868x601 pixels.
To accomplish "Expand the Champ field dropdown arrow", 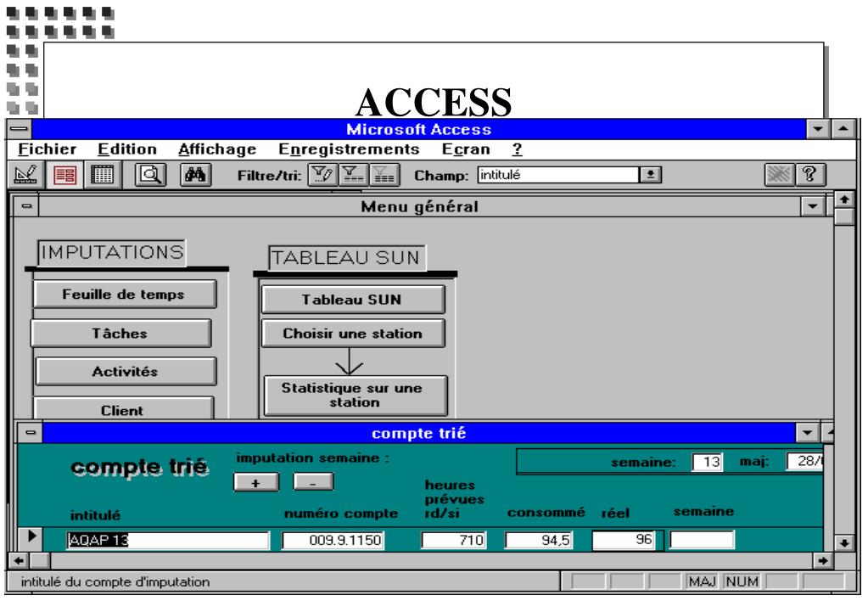I will coord(651,175).
